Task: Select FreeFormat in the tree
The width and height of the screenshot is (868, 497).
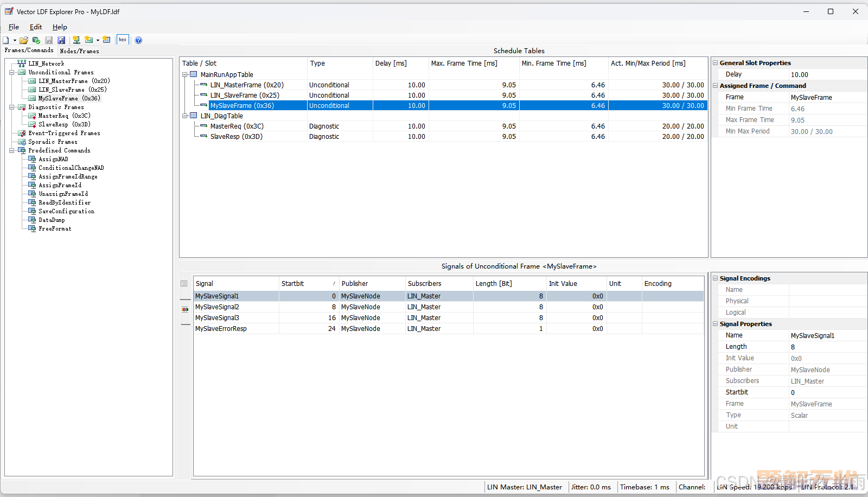Action: coord(55,228)
